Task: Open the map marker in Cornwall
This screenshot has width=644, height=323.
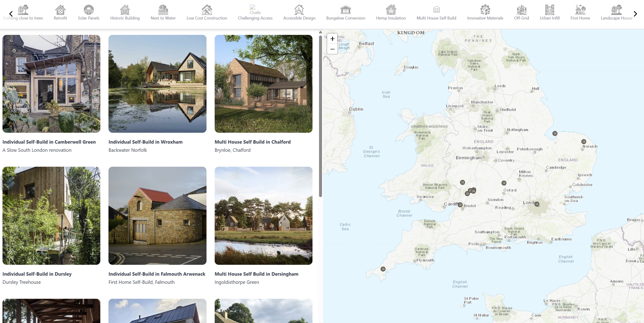Action: point(383,269)
